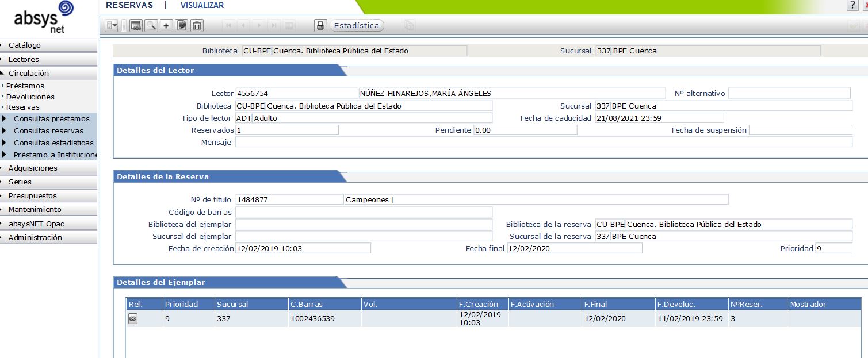Screen dimensions: 868x358
Task: Click the C.Barras column header
Action: pyautogui.click(x=324, y=304)
